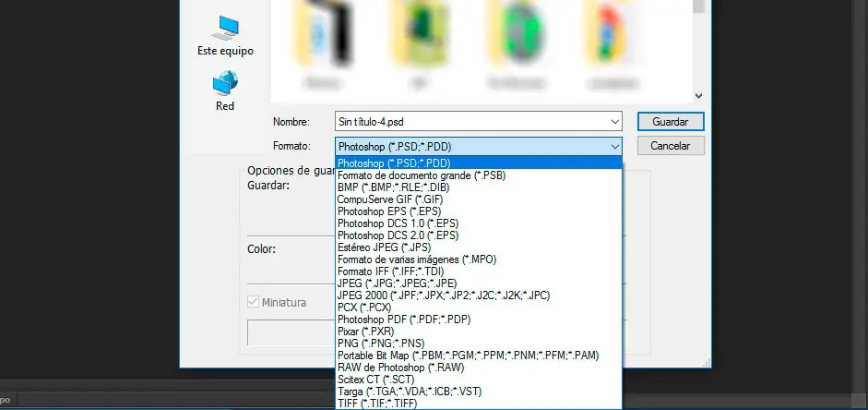Choose BMP (*.BMP;*.RLE;*.DIB) format
Screen dimensions: 868x410
tap(479, 187)
